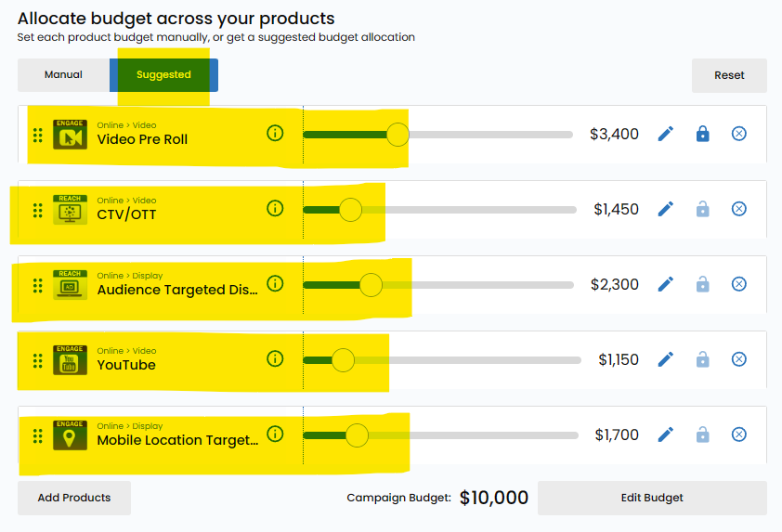Click the Video Pre Roll product thumbnail icon

point(70,135)
